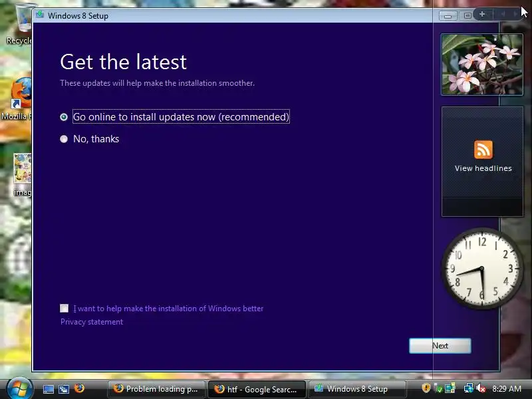Open the Privacy statement link
532x399 pixels.
click(92, 322)
